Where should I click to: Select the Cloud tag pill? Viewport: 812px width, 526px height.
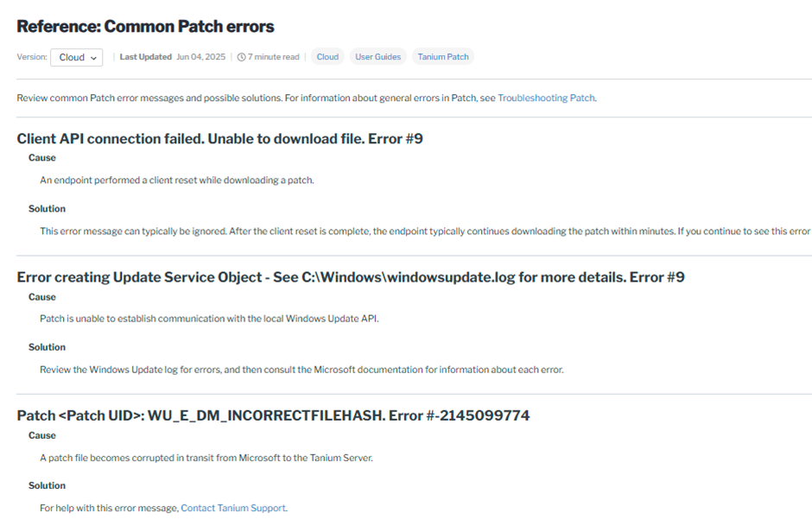pyautogui.click(x=327, y=57)
